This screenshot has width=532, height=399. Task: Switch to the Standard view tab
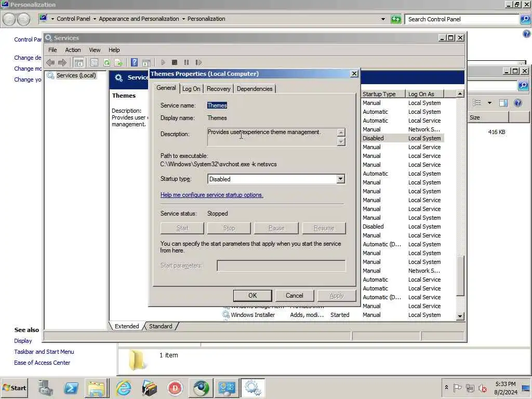click(161, 326)
